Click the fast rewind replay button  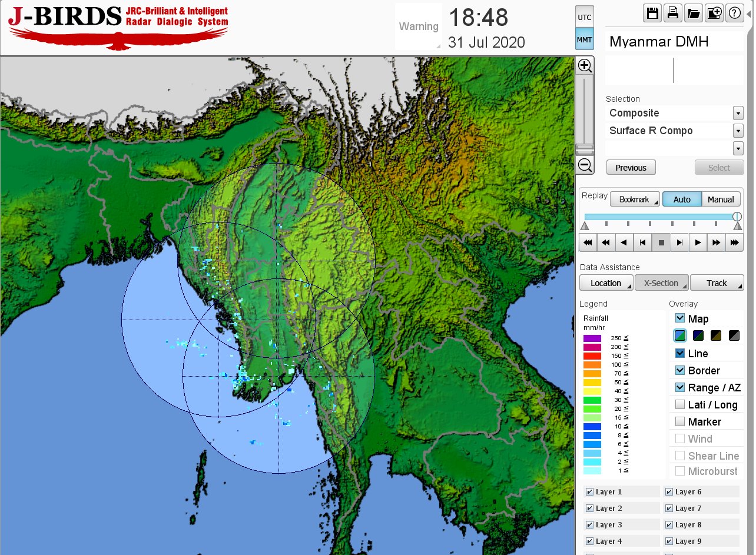point(605,242)
